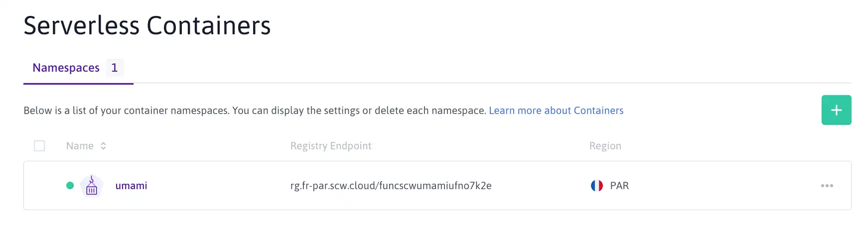Click the 'Below is a list' description sentence
The width and height of the screenshot is (868, 229).
[127, 111]
